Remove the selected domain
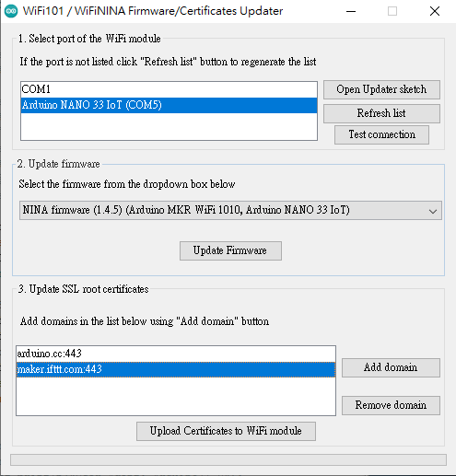 pos(391,405)
